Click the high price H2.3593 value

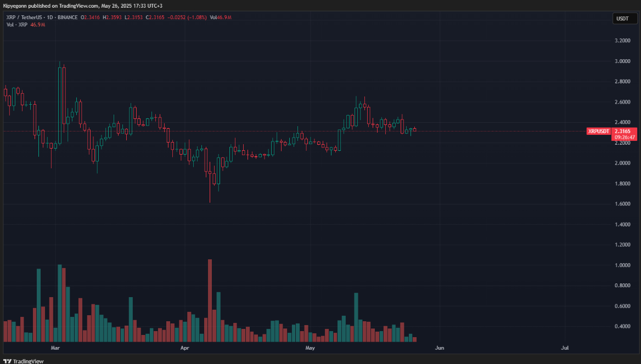click(112, 18)
